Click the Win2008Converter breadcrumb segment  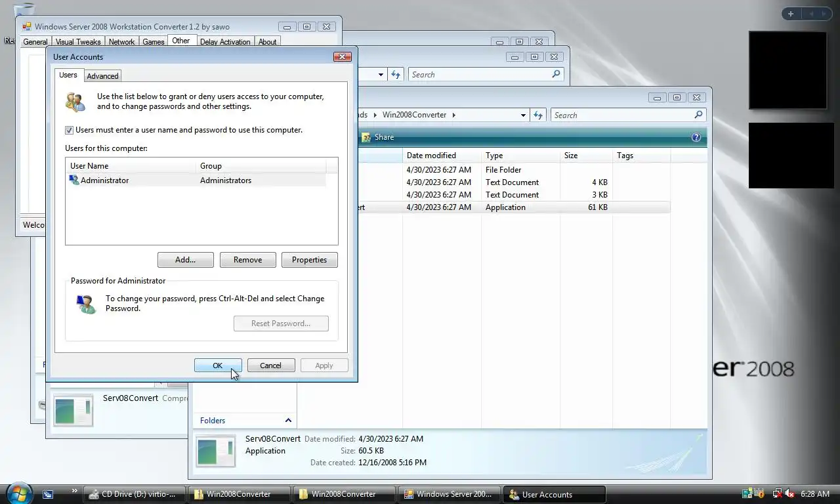click(x=414, y=115)
